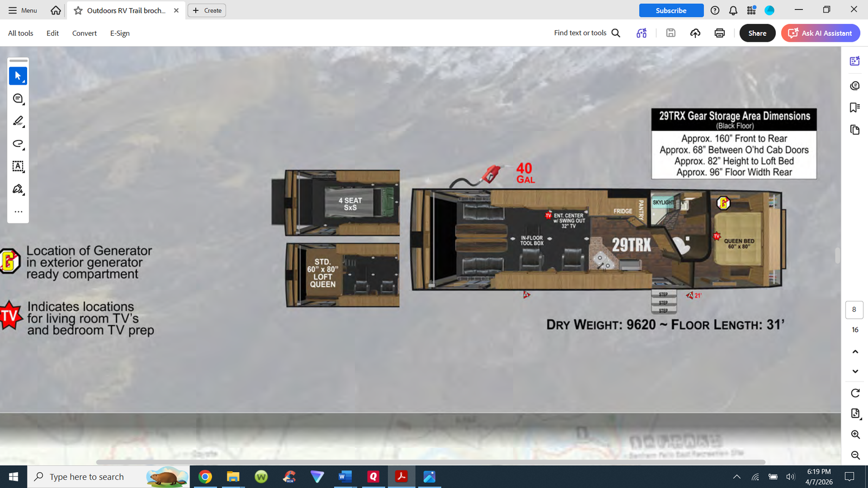Screen dimensions: 868x488
Task: Open the bookmarks panel icon
Action: pos(855,107)
